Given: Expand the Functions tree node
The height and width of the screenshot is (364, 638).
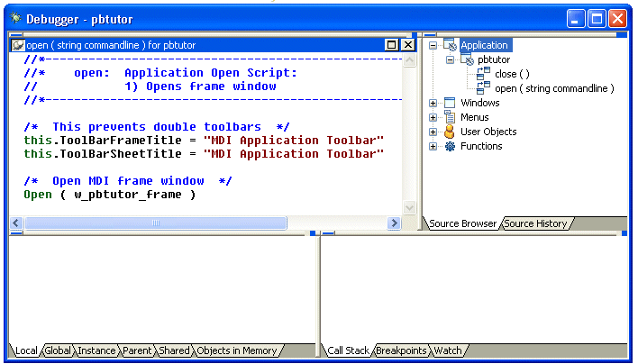Looking at the screenshot, I should click(x=433, y=147).
